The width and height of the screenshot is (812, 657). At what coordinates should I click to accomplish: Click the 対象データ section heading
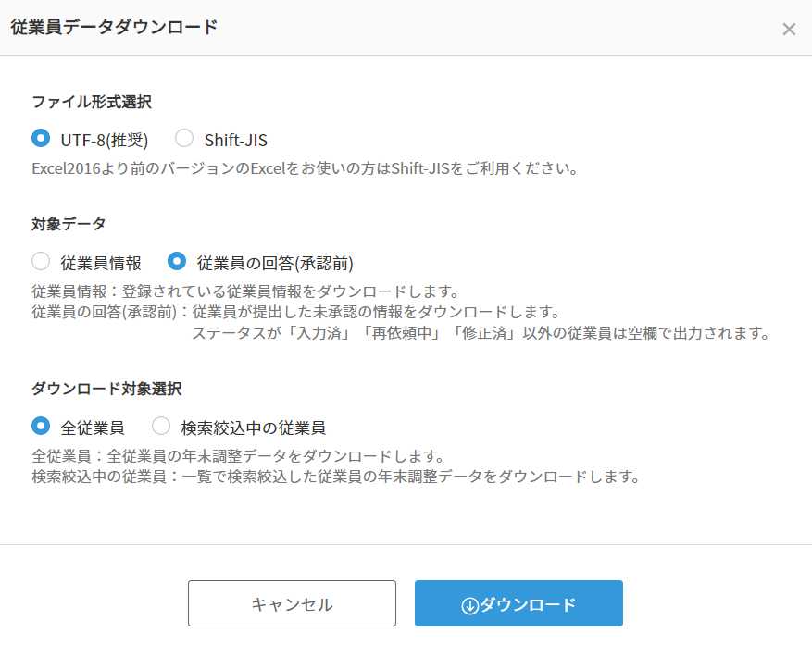click(x=69, y=224)
